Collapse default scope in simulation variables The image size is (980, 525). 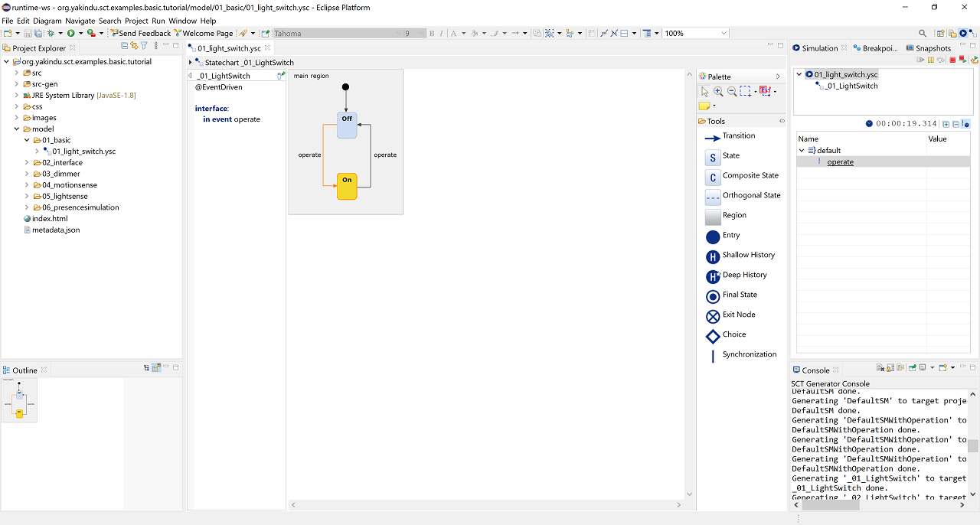802,150
